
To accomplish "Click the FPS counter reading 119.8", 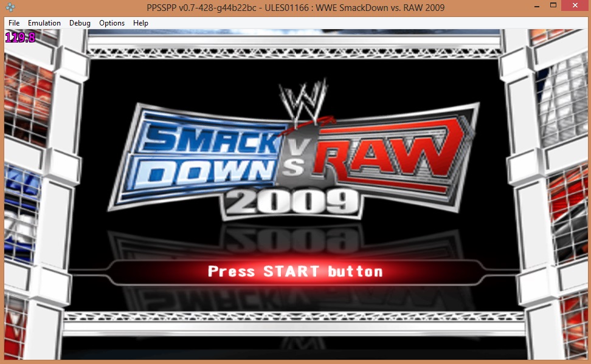I will (x=20, y=37).
